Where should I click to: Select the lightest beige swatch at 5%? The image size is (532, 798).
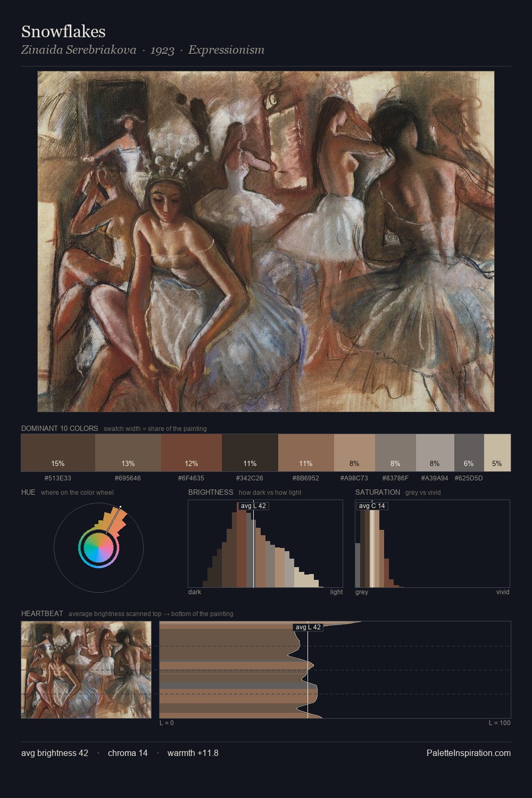[497, 453]
